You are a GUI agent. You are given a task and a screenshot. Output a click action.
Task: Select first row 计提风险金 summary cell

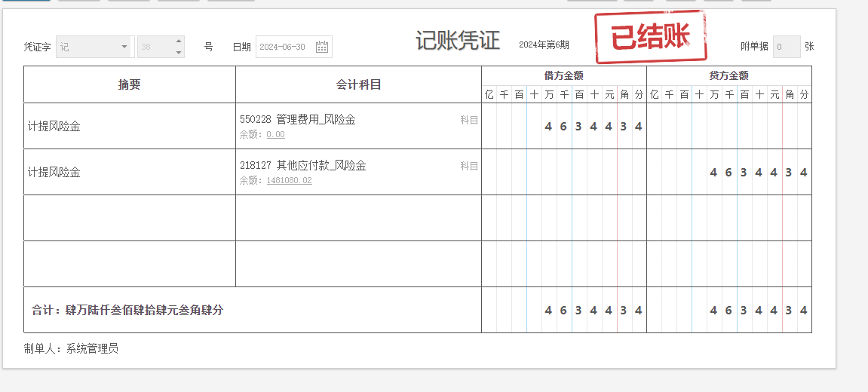coord(129,126)
